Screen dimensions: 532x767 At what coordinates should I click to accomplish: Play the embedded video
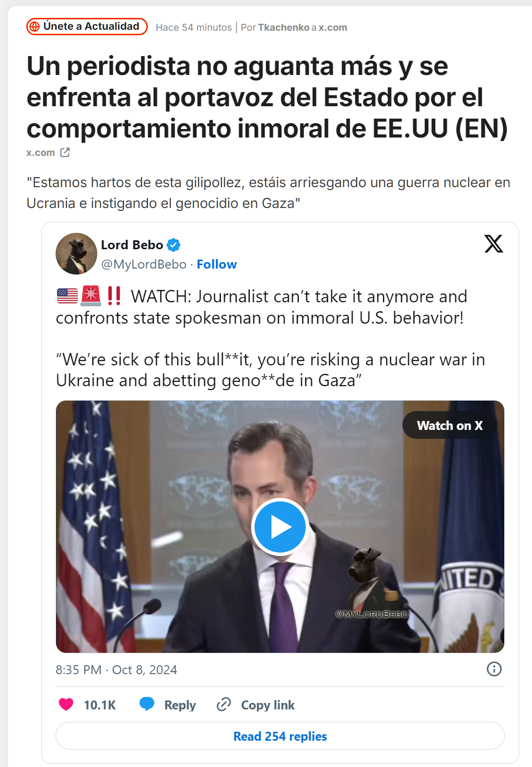point(280,527)
